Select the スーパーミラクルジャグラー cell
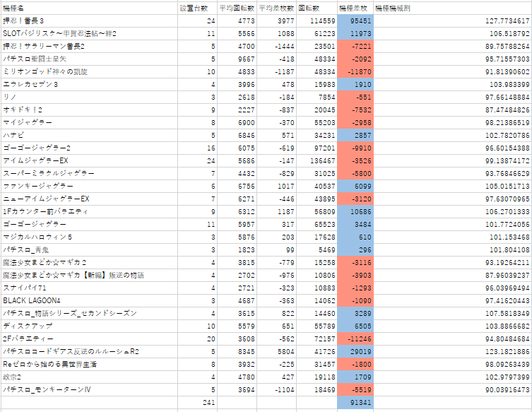The image size is (532, 412). click(89, 174)
